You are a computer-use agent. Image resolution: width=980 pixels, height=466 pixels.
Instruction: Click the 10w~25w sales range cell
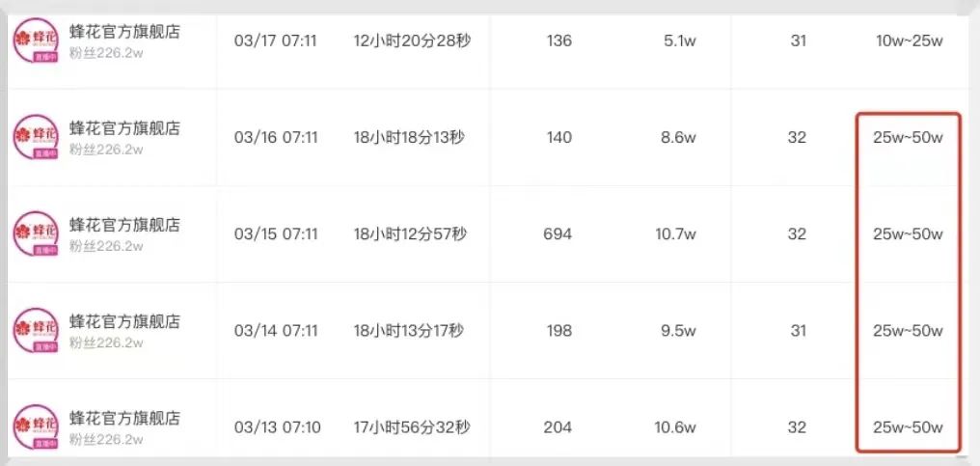tap(908, 41)
